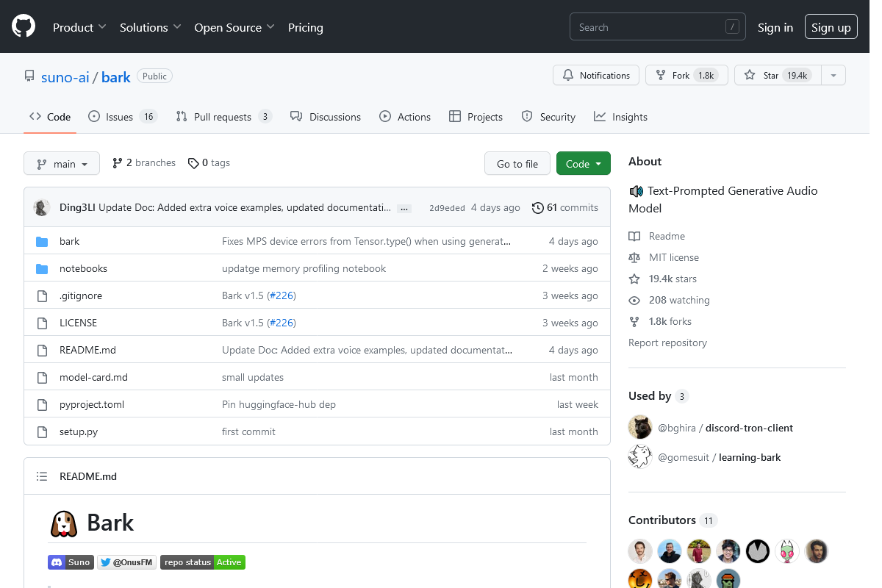Expand the main branch selector
This screenshot has height=588, width=882.
tap(62, 163)
